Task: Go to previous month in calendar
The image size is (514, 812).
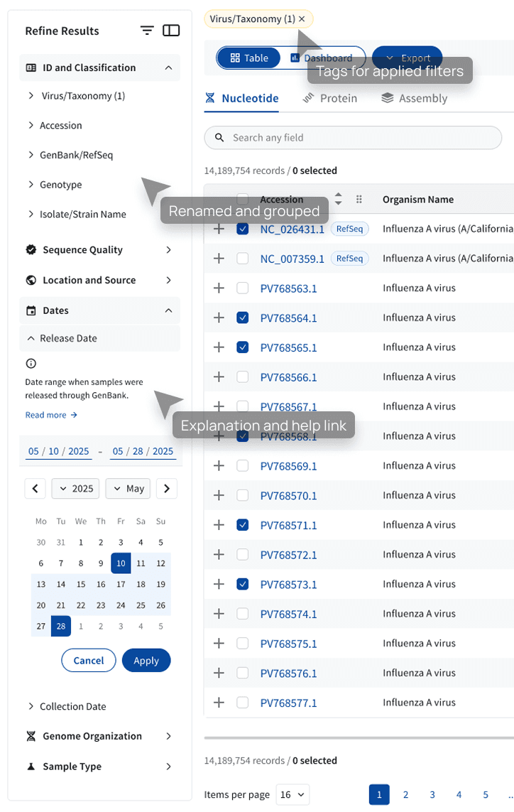Action: tap(35, 488)
